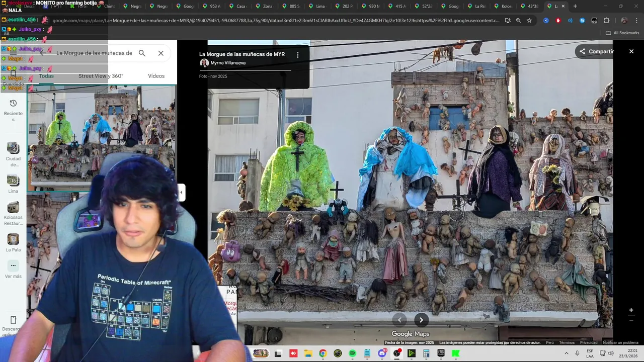Click the download app phone icon
The width and height of the screenshot is (644, 362).
[13, 320]
